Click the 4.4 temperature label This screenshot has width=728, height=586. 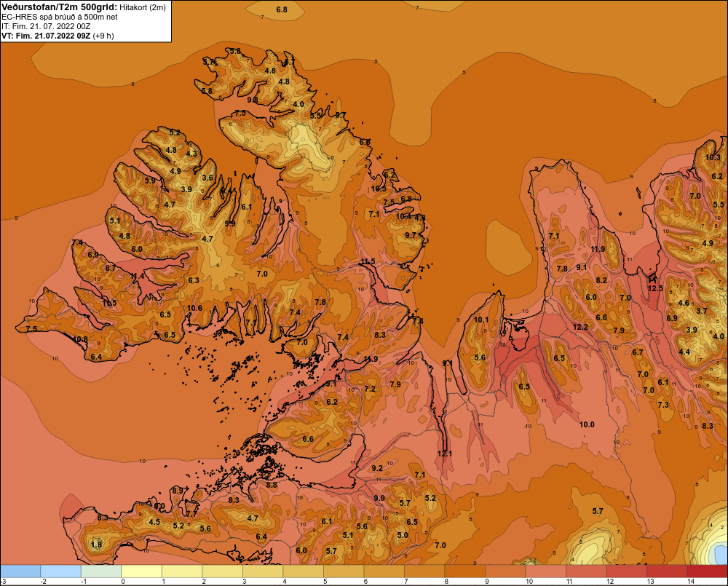[x=684, y=352]
